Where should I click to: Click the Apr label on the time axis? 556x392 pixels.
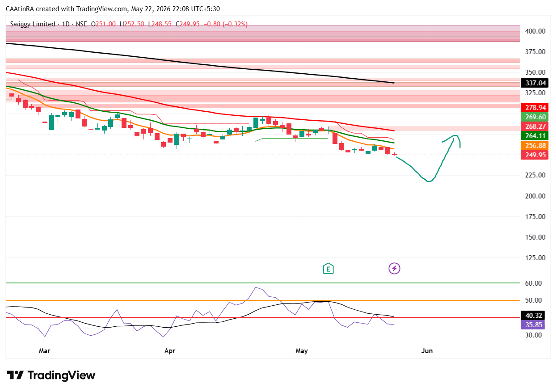tap(170, 351)
